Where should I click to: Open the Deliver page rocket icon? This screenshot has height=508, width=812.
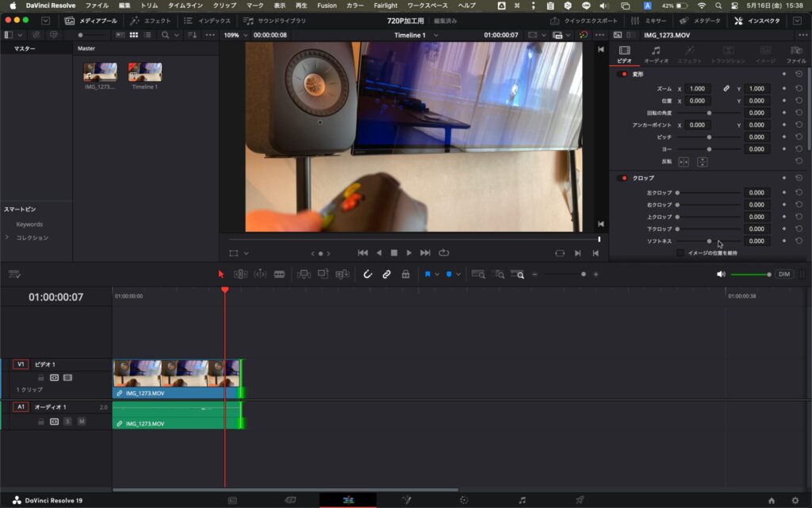[x=580, y=500]
